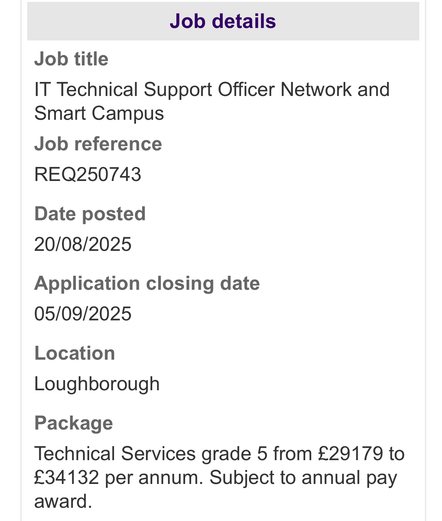The width and height of the screenshot is (442, 521).
Task: Click the posted date 20/08/2025
Action: pyautogui.click(x=83, y=244)
